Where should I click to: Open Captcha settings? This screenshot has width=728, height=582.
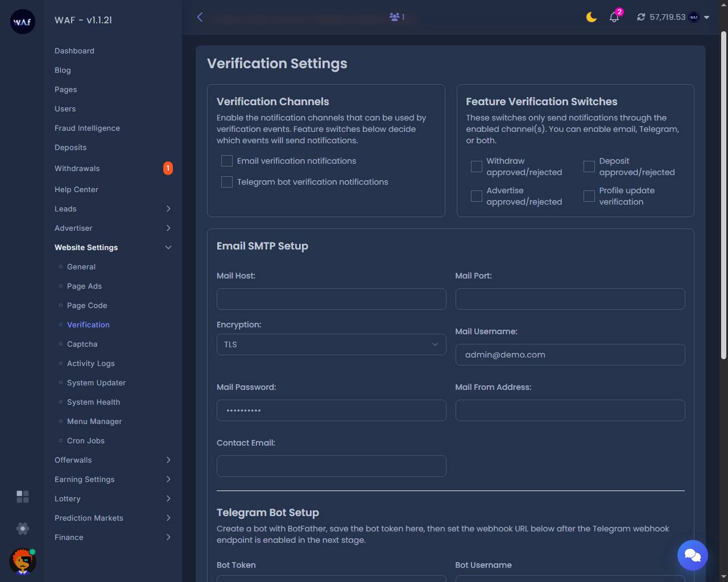[82, 344]
